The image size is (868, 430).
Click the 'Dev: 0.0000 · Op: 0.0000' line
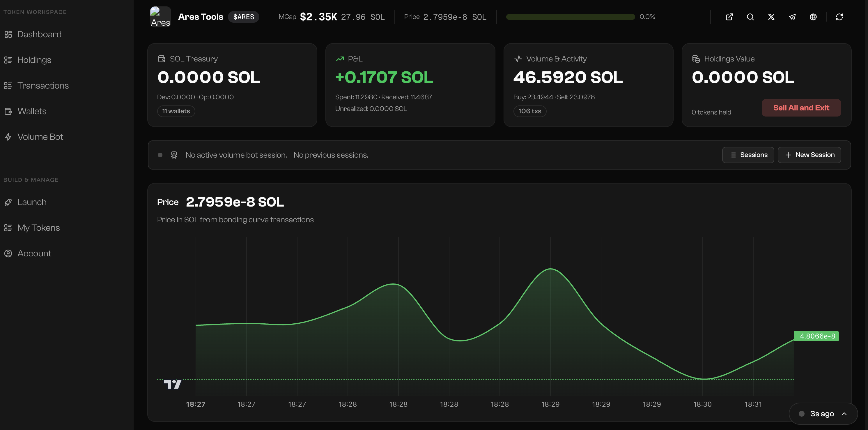195,97
